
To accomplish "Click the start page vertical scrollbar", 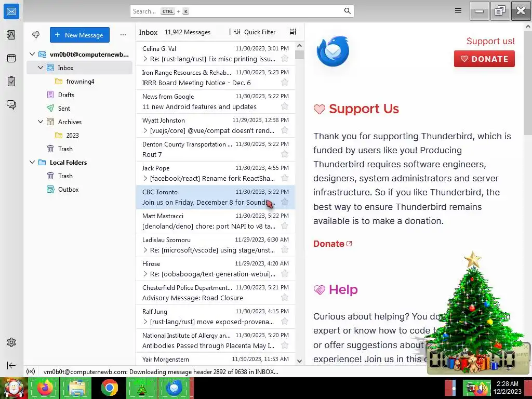I will click(x=528, y=83).
